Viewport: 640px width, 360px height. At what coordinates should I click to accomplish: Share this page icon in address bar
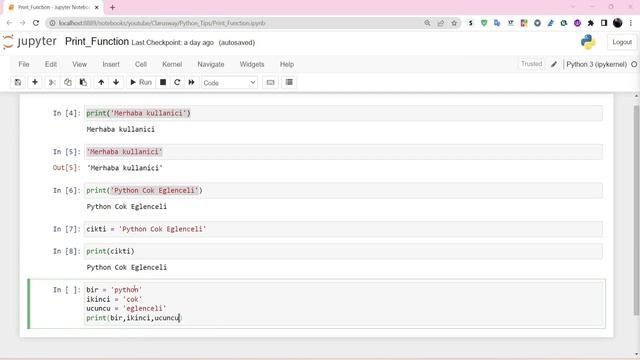pos(441,23)
